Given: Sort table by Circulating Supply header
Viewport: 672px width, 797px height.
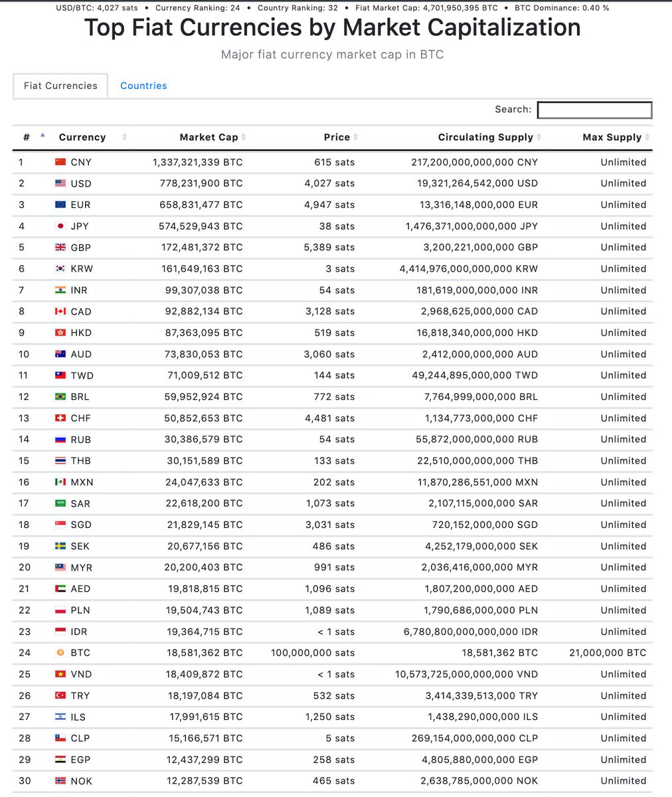Looking at the screenshot, I should (x=453, y=137).
